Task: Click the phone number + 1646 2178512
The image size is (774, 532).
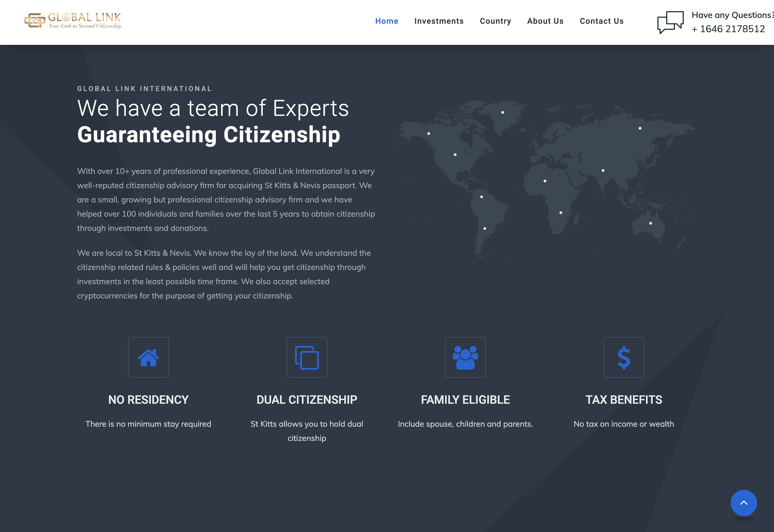Action: point(728,29)
